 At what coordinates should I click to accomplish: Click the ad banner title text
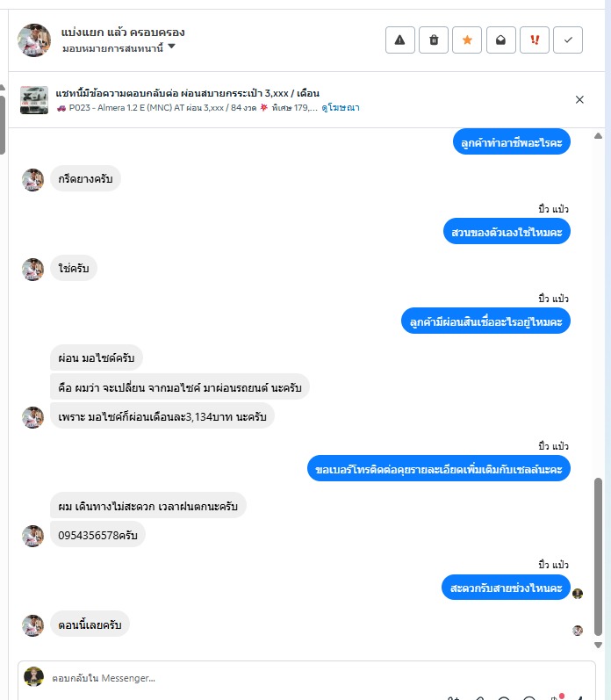point(187,93)
